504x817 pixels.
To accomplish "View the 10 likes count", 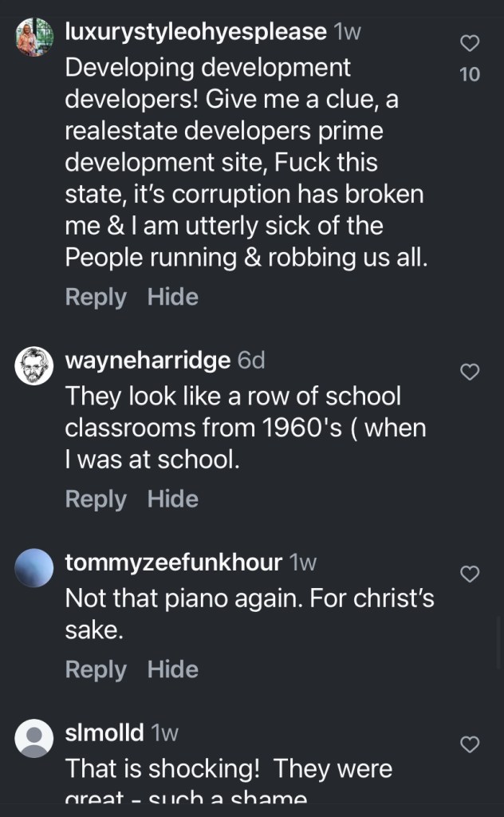I will tap(471, 74).
